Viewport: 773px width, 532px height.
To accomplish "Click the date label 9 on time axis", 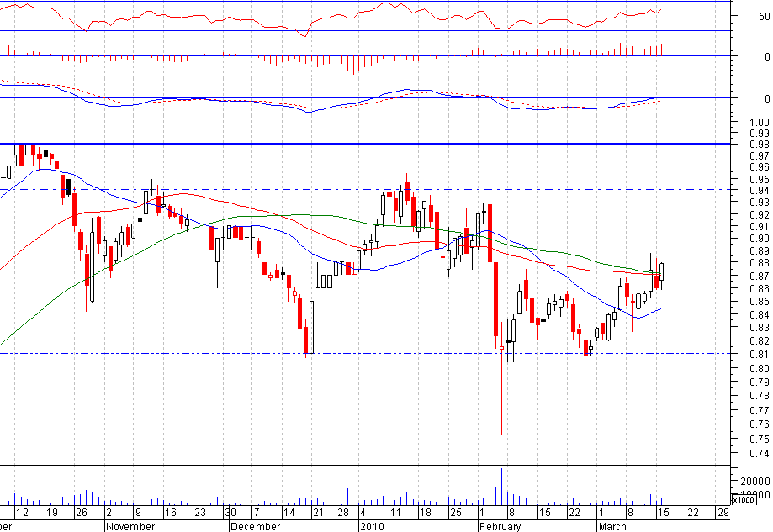I will coord(139,513).
